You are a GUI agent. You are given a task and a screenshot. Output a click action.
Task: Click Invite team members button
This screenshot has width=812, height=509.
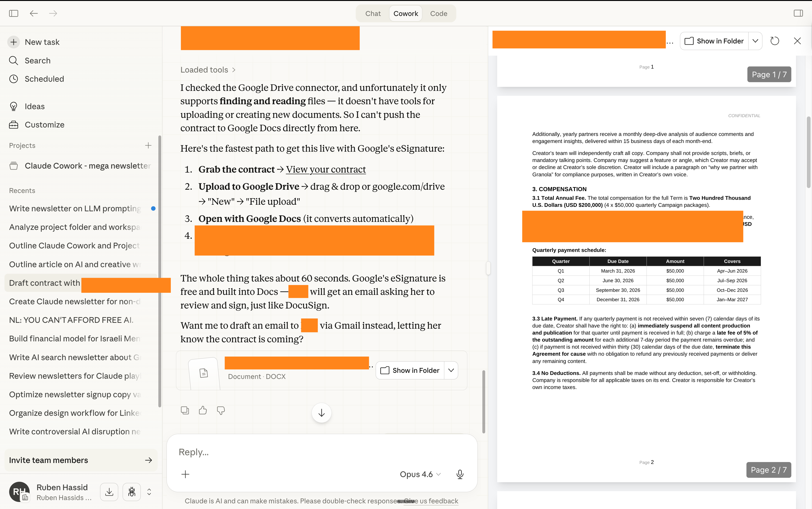click(x=81, y=460)
